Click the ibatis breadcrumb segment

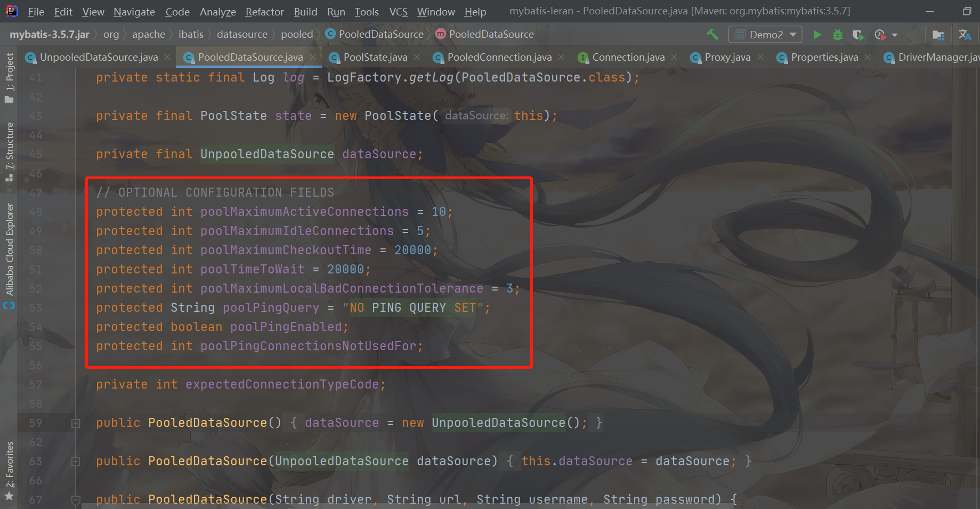point(191,35)
